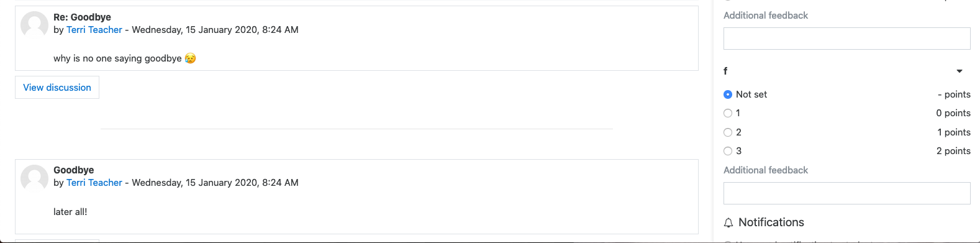Choose level 1 worth 0 points
980x243 pixels.
(x=728, y=113)
